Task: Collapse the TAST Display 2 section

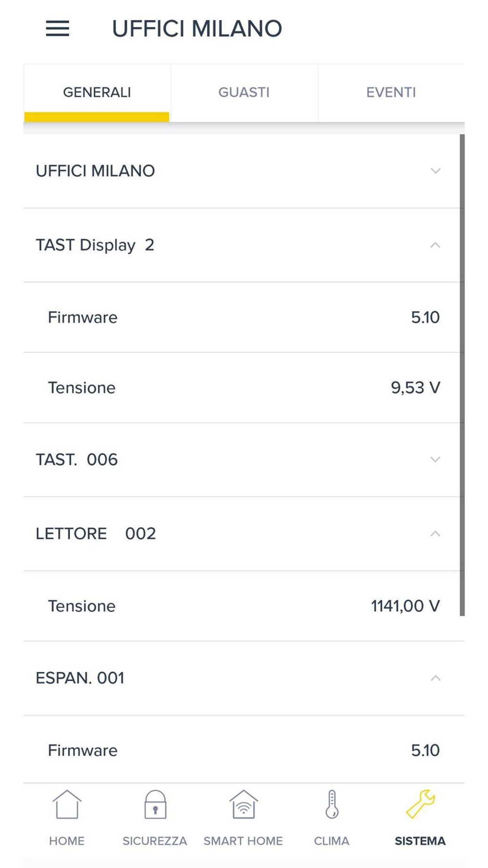Action: [x=436, y=245]
